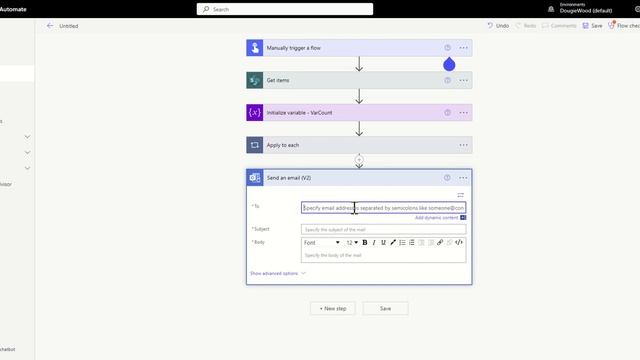Screen dimensions: 640x360
Task: Expand the second chevron in the left sidebar
Action: point(27,152)
